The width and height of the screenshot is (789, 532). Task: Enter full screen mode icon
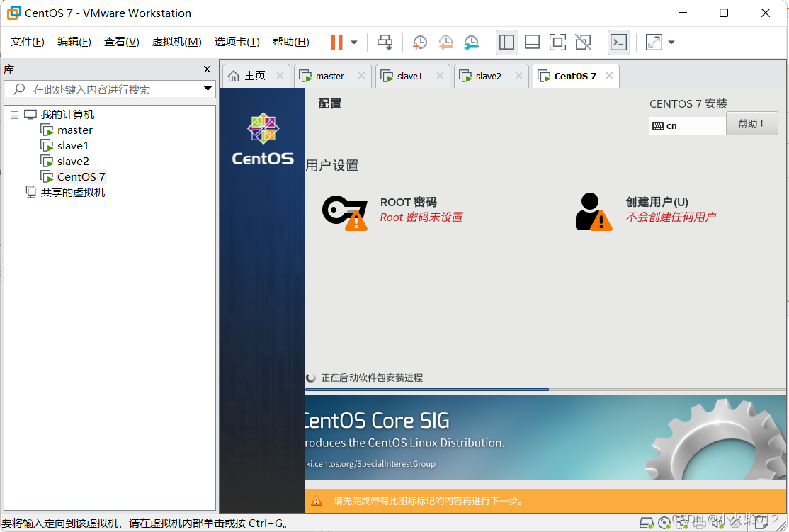click(557, 42)
